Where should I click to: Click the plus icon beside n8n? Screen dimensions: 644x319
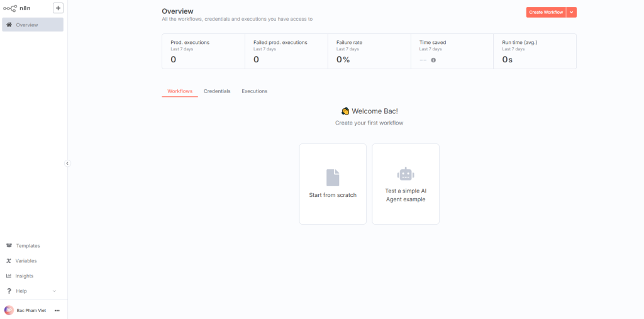point(58,8)
